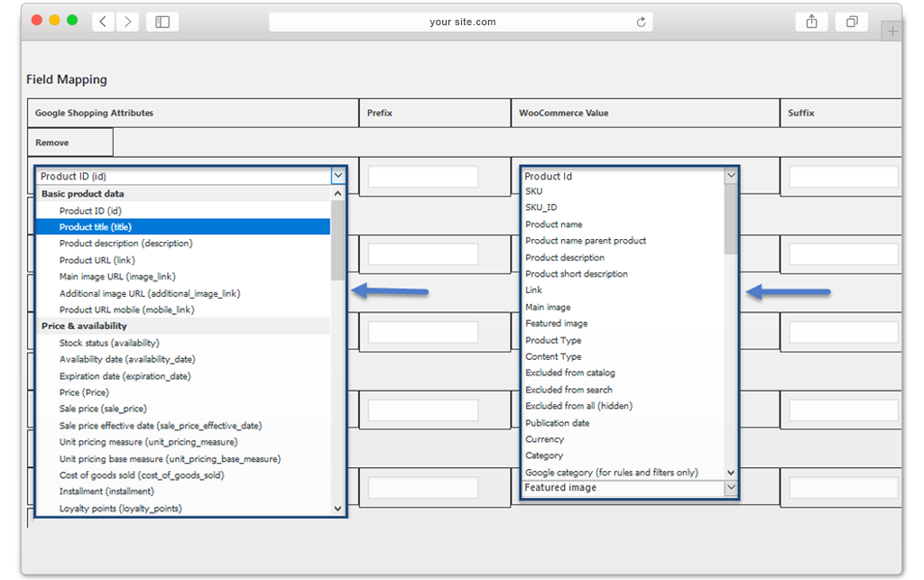This screenshot has width=924, height=580.
Task: Select Stock status (availability) option
Action: click(x=109, y=343)
